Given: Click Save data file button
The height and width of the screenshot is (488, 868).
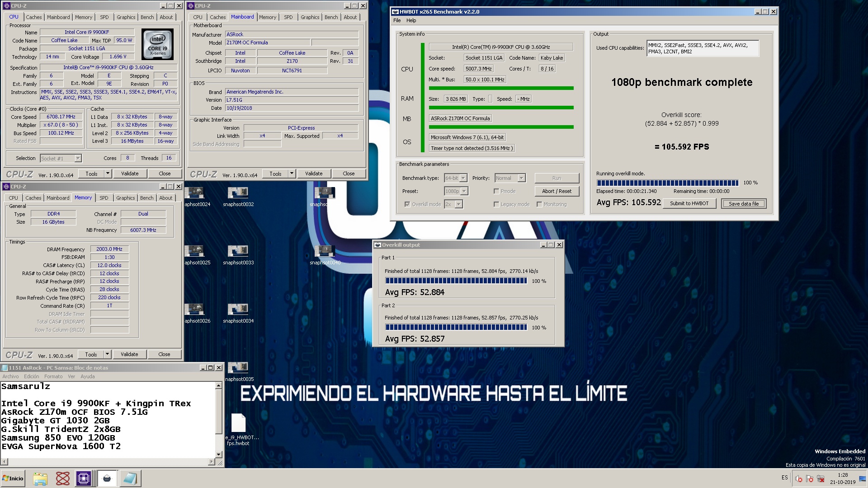Looking at the screenshot, I should pyautogui.click(x=743, y=204).
